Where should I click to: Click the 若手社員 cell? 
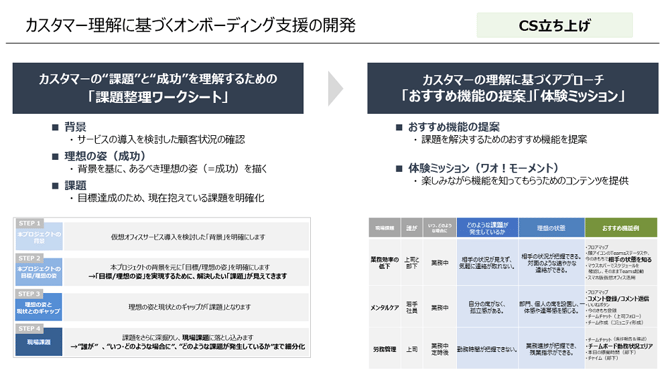411,307
